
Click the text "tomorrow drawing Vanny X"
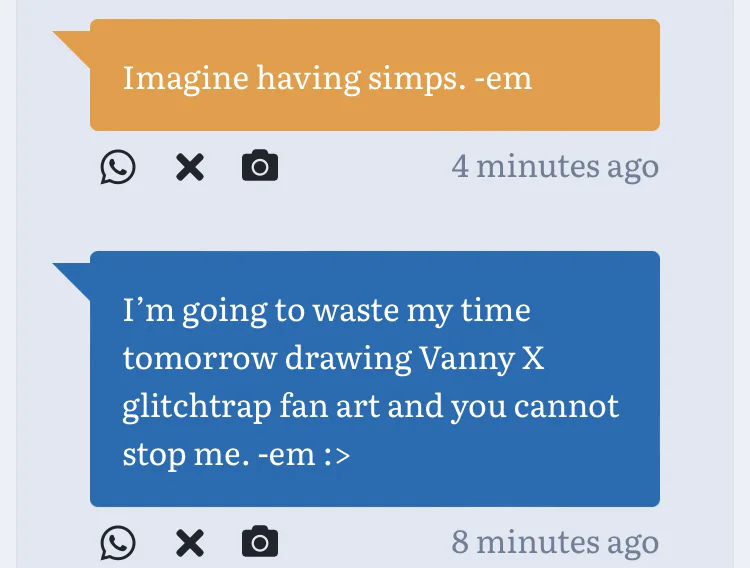334,358
